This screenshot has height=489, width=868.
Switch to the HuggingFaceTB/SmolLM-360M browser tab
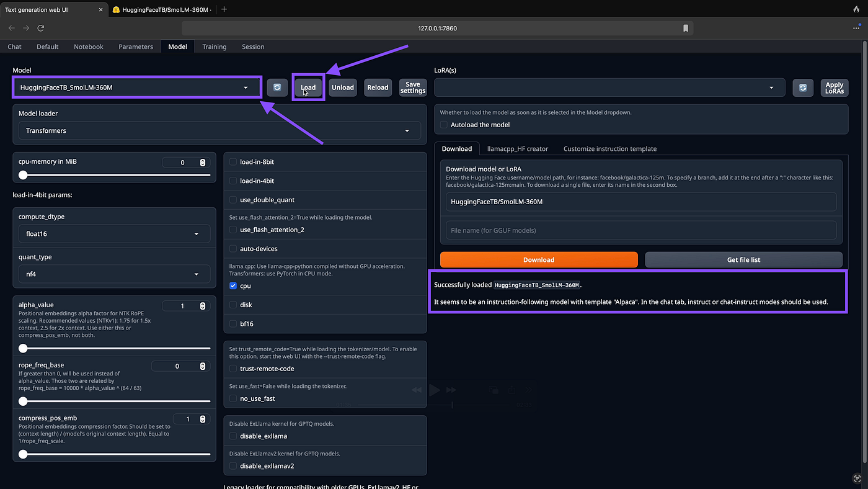[162, 9]
